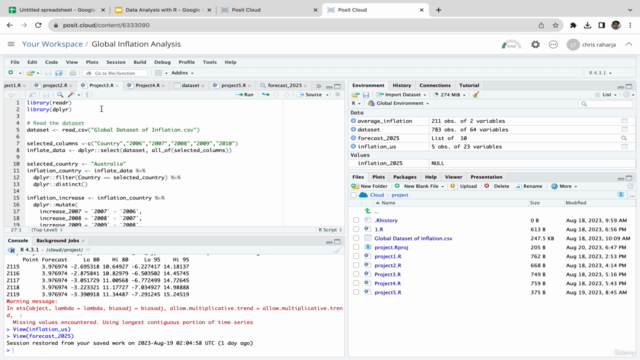Click the find/replace magnifier icon in editor
This screenshot has height=360, width=640.
[60, 95]
